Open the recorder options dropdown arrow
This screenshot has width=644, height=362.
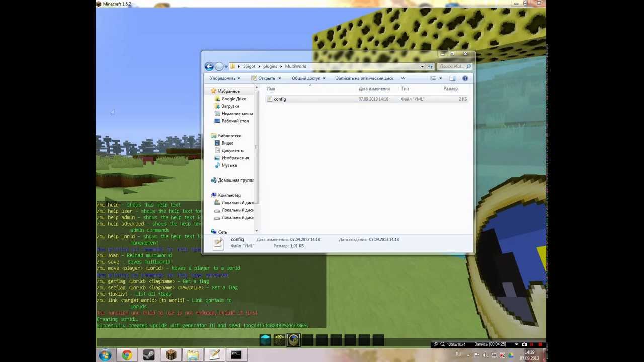coord(517,344)
